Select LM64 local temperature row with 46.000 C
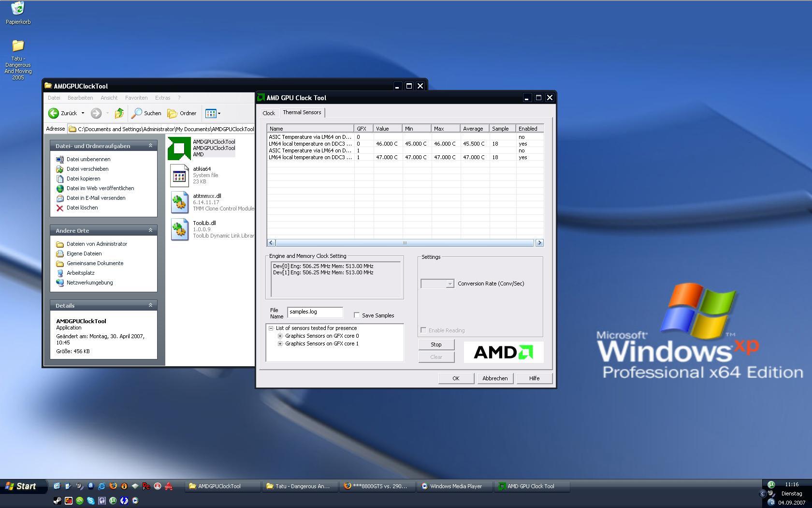 click(x=405, y=144)
